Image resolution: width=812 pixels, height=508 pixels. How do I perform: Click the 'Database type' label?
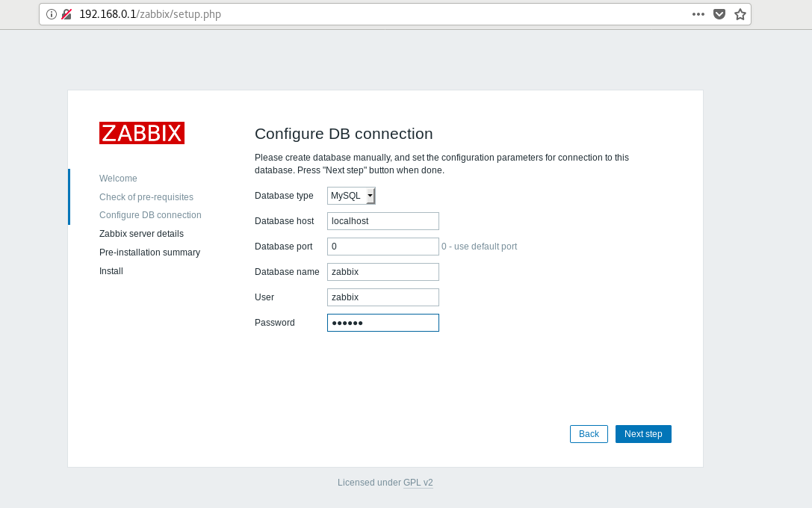click(284, 196)
